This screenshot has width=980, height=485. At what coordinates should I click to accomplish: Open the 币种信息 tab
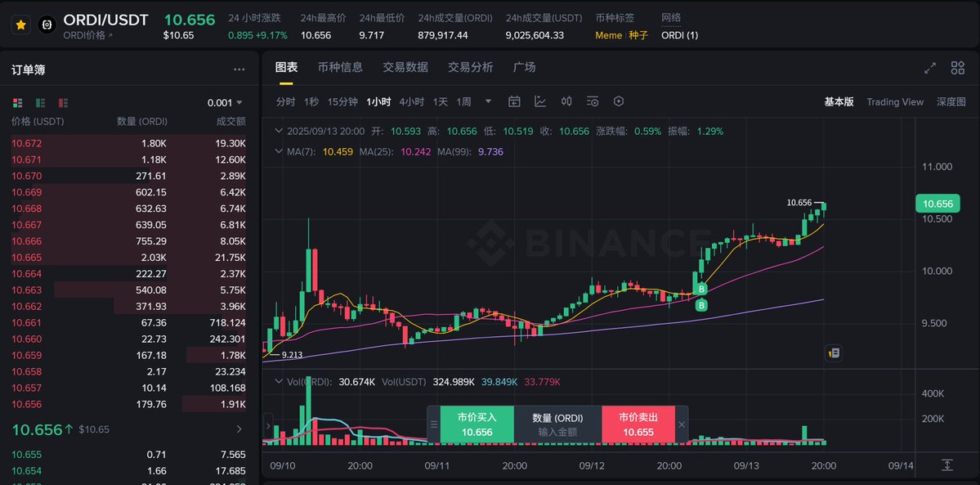[340, 67]
